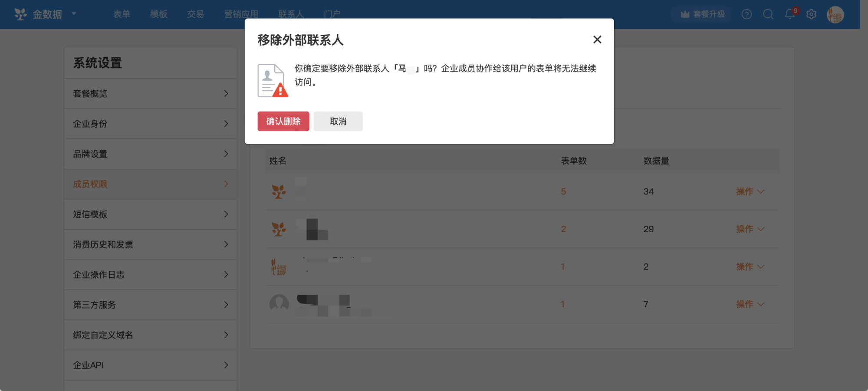Click the user avatar in top bar

[x=835, y=15]
